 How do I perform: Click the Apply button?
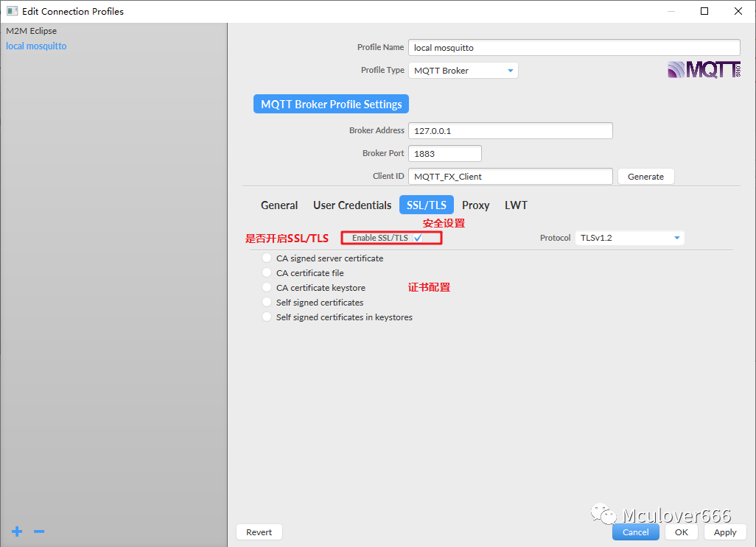coord(724,532)
